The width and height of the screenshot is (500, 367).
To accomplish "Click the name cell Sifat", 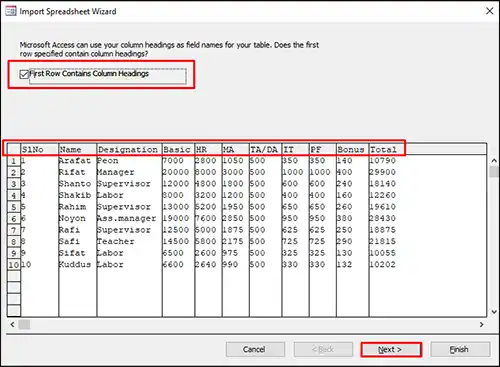I will click(72, 253).
